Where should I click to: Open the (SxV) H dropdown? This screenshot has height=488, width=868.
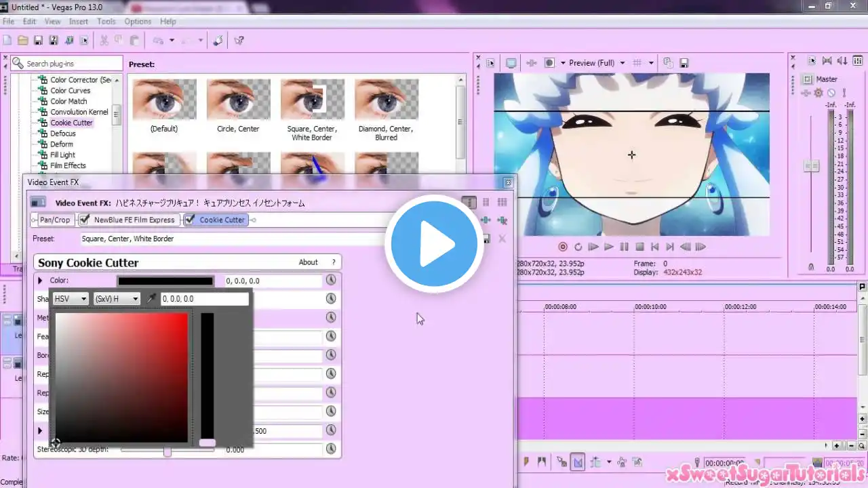[117, 299]
